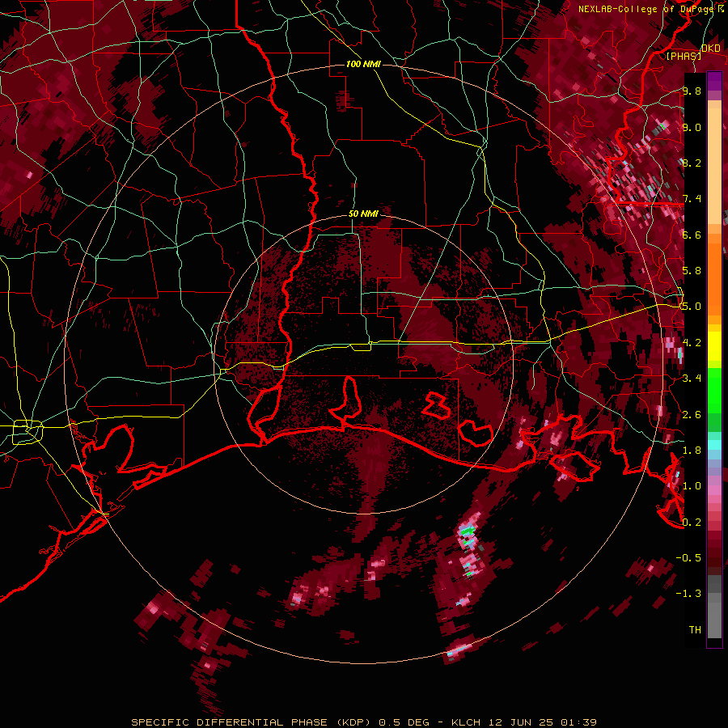Pick the yellow band on the color scale

click(x=714, y=346)
